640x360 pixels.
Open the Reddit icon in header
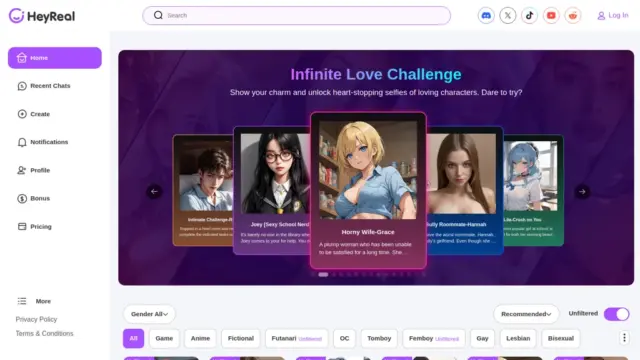click(573, 16)
